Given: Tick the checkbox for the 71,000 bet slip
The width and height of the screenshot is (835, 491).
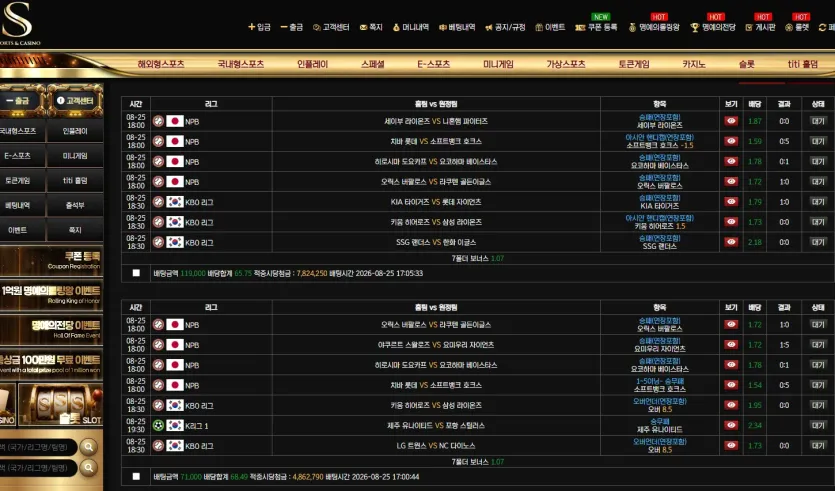Looking at the screenshot, I should 136,476.
